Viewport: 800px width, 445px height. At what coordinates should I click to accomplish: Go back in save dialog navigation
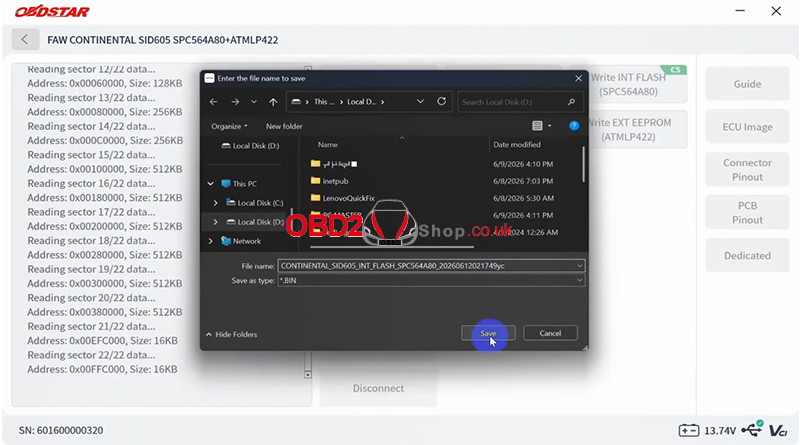coord(213,102)
